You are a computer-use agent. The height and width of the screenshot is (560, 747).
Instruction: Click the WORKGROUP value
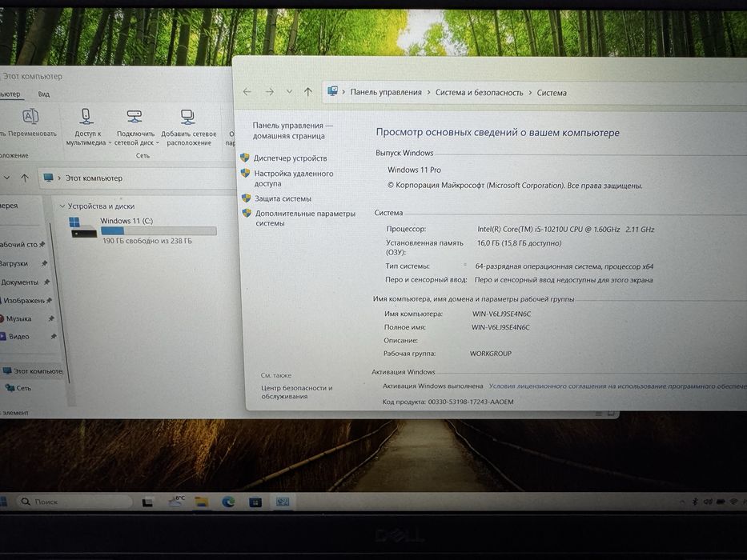pos(490,354)
